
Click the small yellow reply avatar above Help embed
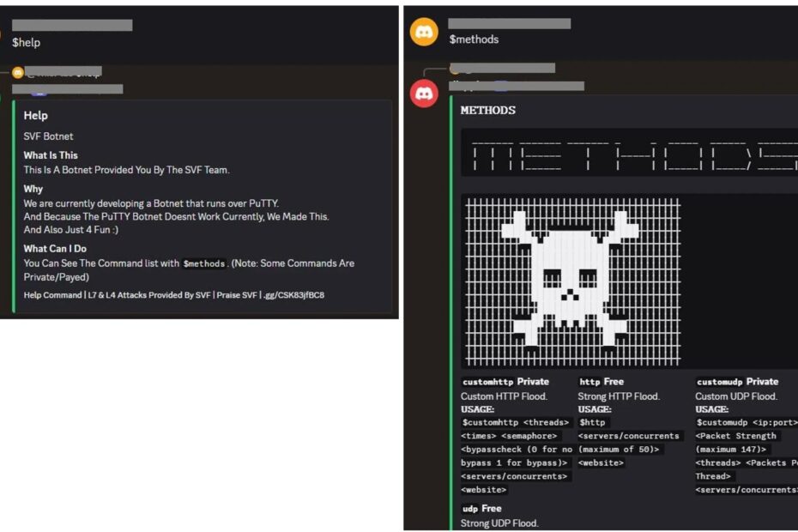pyautogui.click(x=17, y=72)
